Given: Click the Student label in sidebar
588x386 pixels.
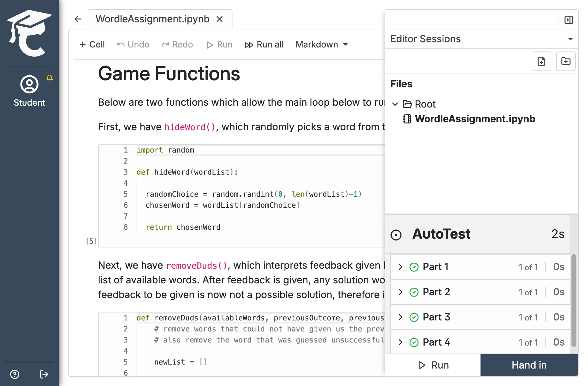Looking at the screenshot, I should coord(29,103).
